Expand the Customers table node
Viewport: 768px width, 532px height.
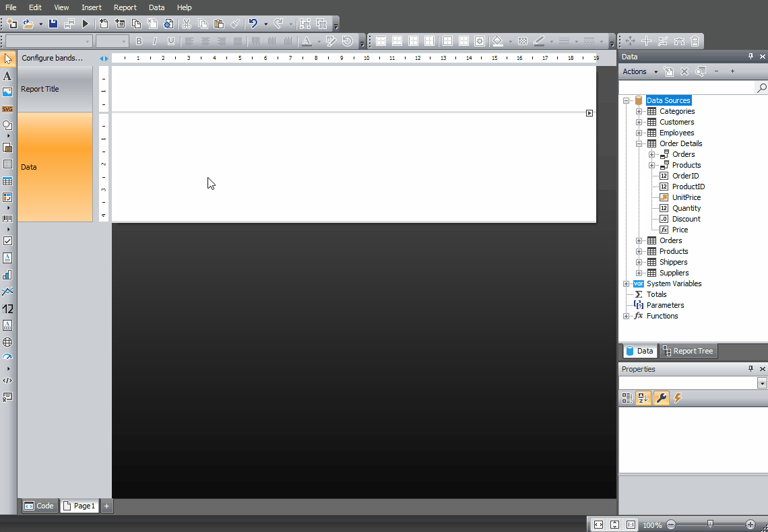pos(639,122)
